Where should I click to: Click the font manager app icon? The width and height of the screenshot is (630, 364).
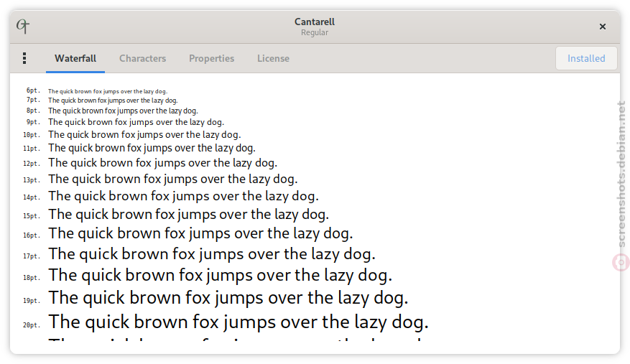[23, 27]
